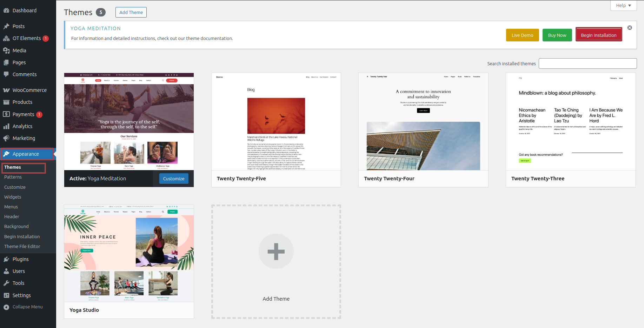Click the Collapse Menu label
The width and height of the screenshot is (644, 328).
(x=28, y=307)
